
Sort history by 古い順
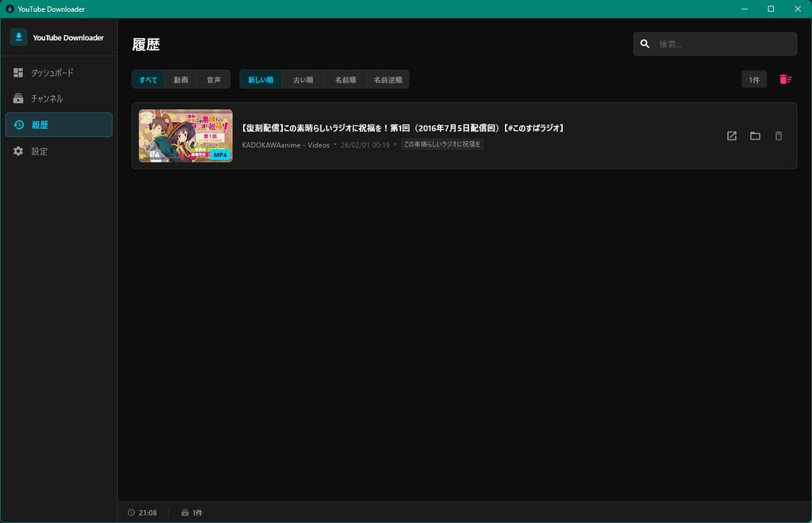click(304, 78)
